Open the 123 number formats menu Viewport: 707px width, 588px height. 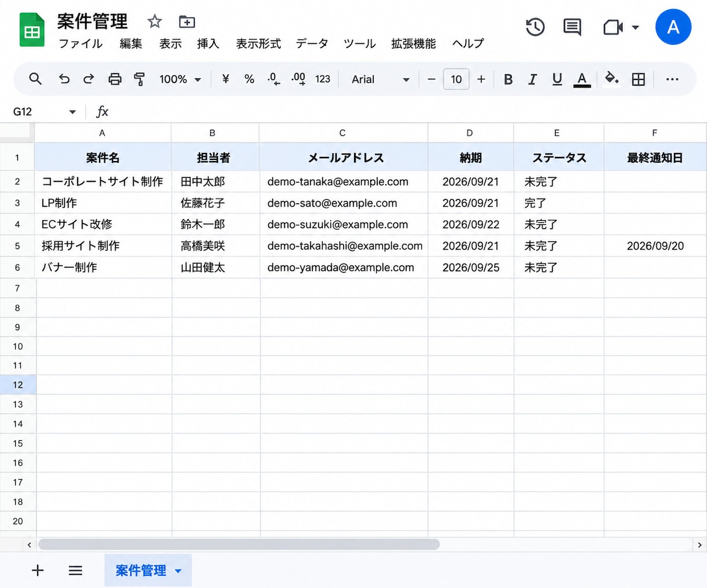323,79
